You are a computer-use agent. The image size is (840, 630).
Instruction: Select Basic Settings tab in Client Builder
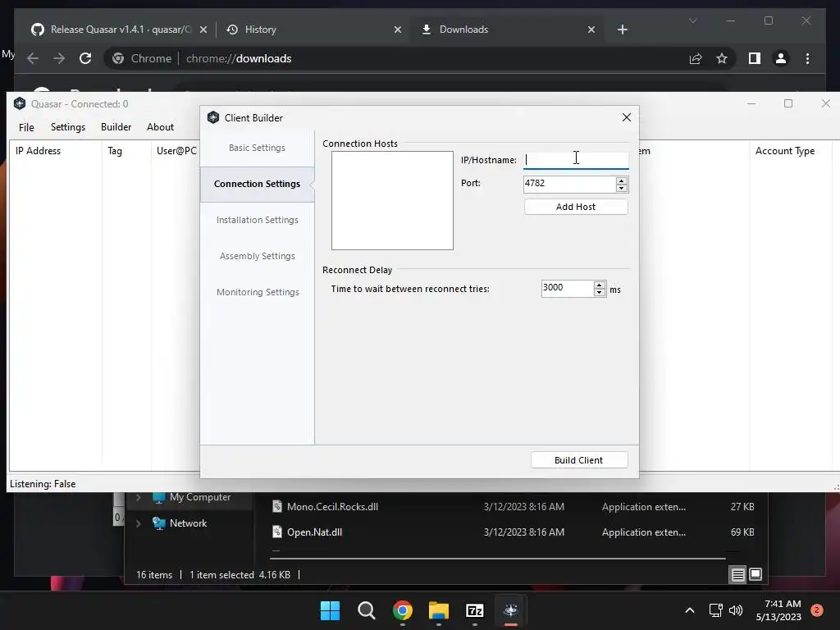(x=257, y=148)
